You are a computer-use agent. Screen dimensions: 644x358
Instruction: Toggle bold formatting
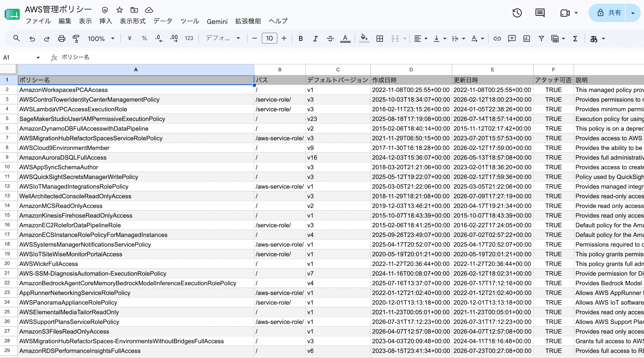[x=300, y=39]
